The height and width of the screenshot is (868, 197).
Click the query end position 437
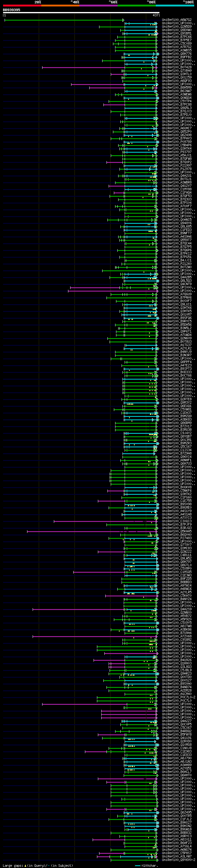click(155, 15)
